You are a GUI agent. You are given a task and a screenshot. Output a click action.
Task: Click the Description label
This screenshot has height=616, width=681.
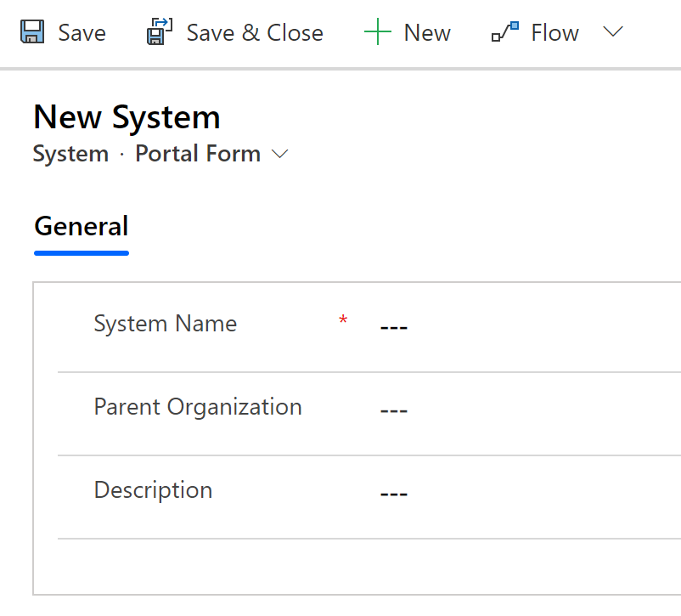[154, 490]
